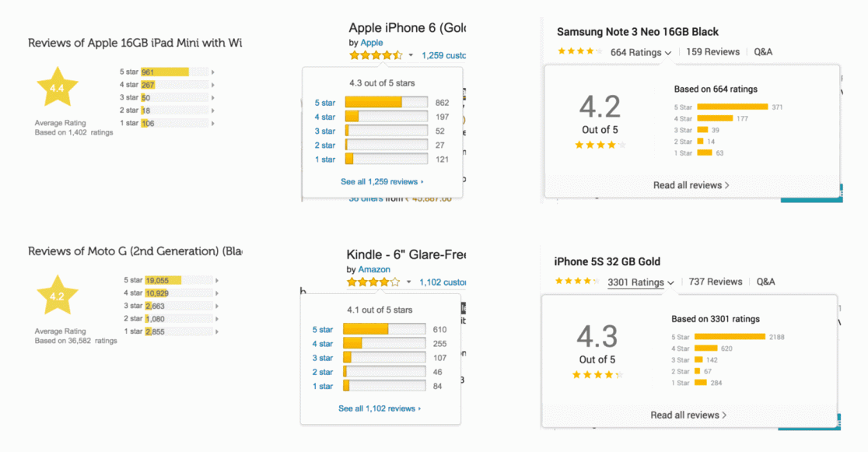Click the stars below 4.3 Out of 5
Viewport: 868px width, 452px height.
pos(598,375)
